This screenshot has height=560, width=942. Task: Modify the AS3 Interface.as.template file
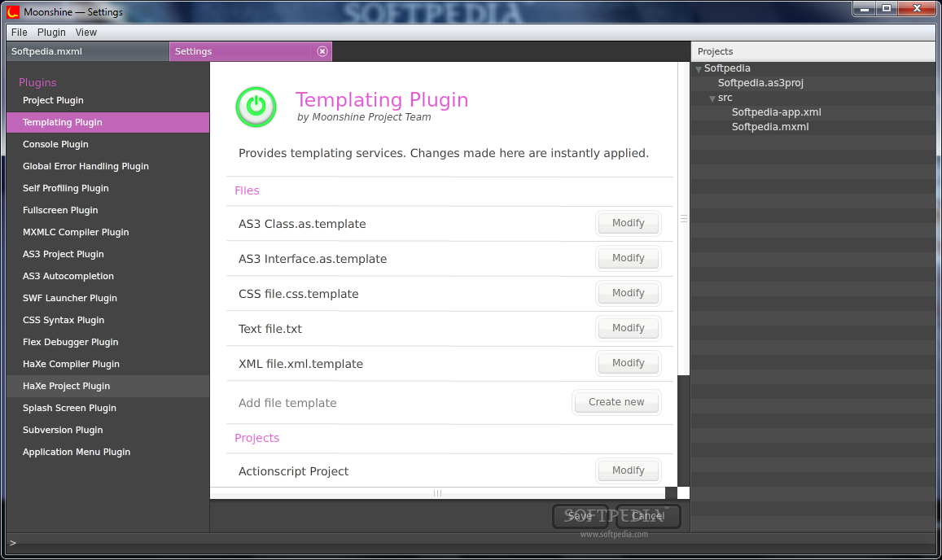629,258
